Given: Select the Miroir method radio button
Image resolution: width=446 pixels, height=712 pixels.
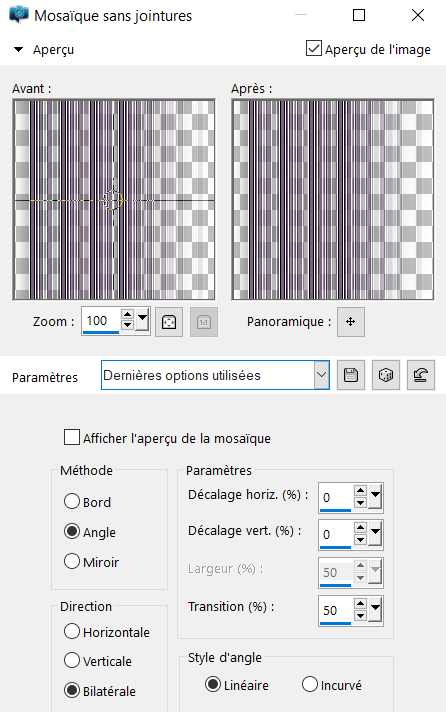Looking at the screenshot, I should tap(72, 561).
